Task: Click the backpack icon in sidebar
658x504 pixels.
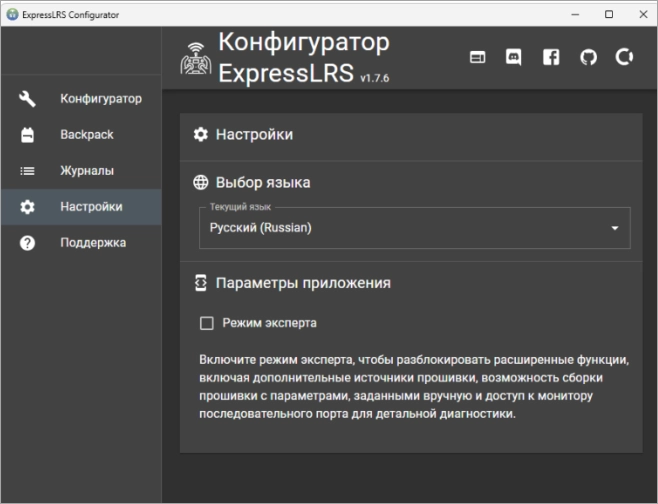Action: click(x=27, y=135)
